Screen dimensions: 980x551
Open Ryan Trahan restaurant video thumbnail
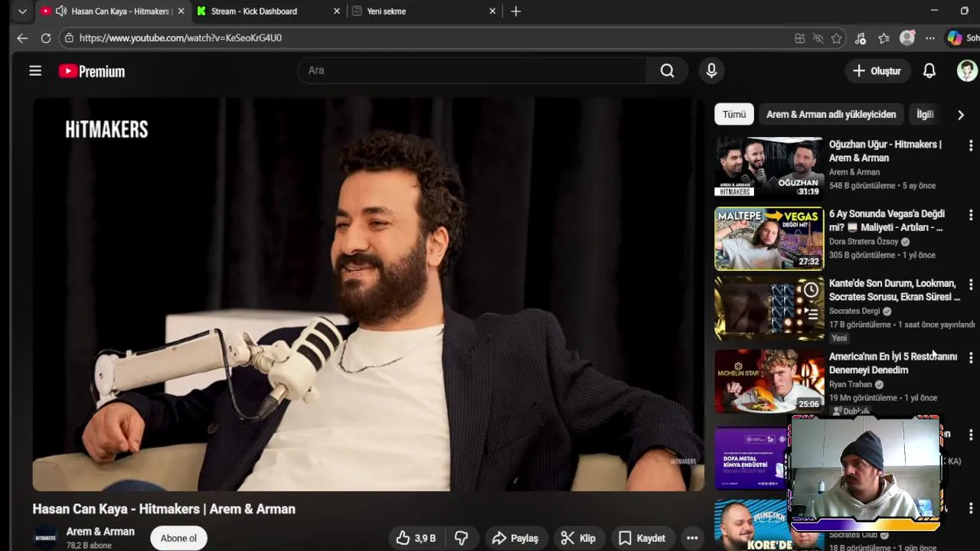point(769,381)
